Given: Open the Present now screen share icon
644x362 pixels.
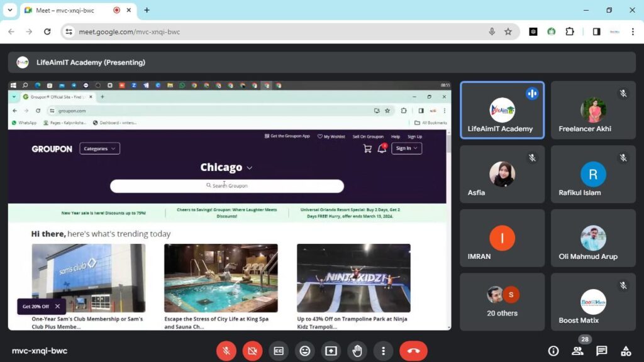Looking at the screenshot, I should coord(331,351).
